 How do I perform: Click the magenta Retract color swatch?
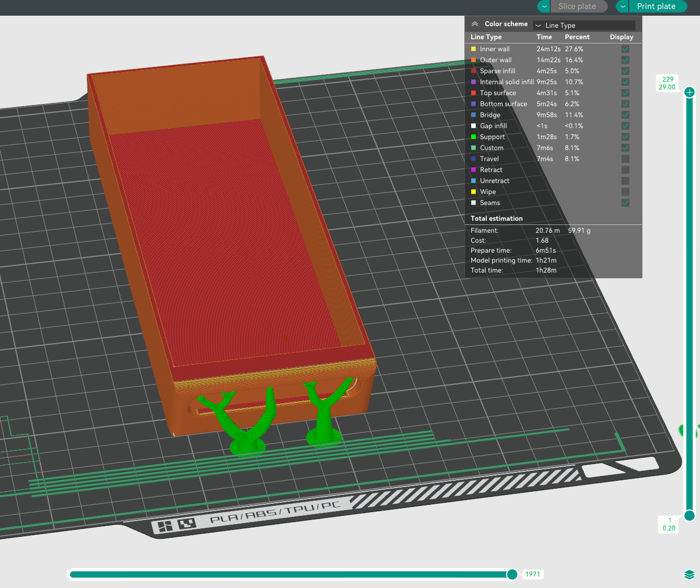tap(474, 170)
